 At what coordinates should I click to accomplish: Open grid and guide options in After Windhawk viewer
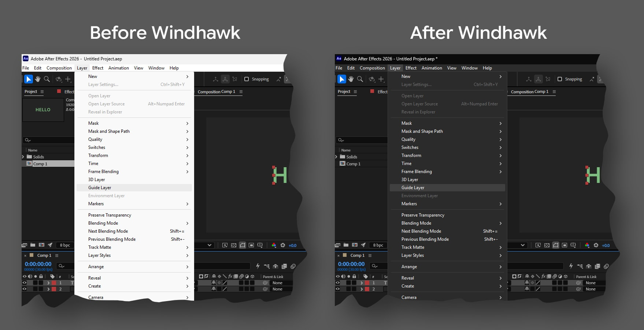point(573,245)
